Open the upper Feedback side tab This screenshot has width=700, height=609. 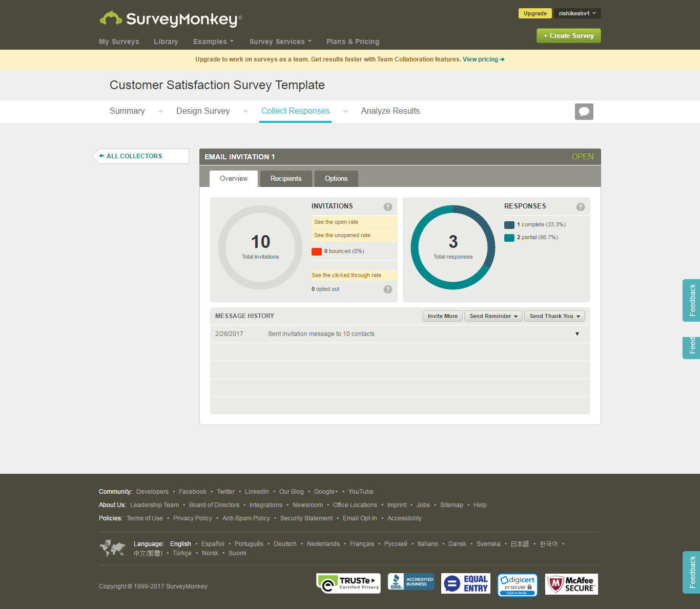[691, 300]
